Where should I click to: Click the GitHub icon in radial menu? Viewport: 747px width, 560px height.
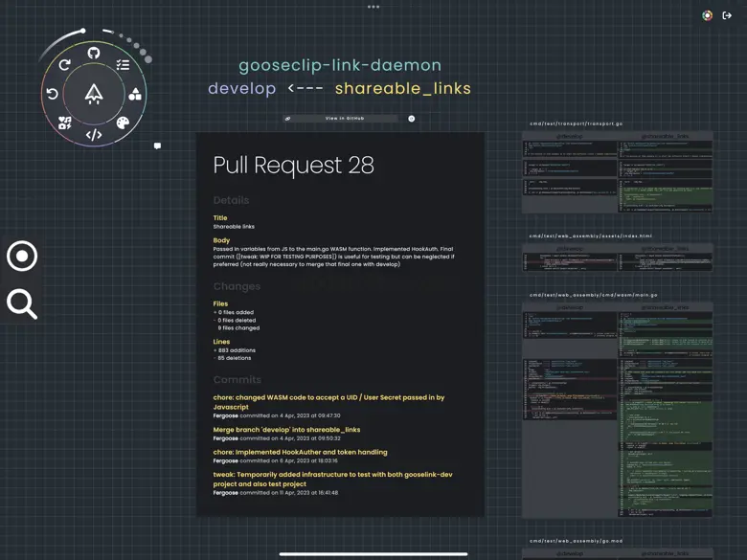point(94,54)
